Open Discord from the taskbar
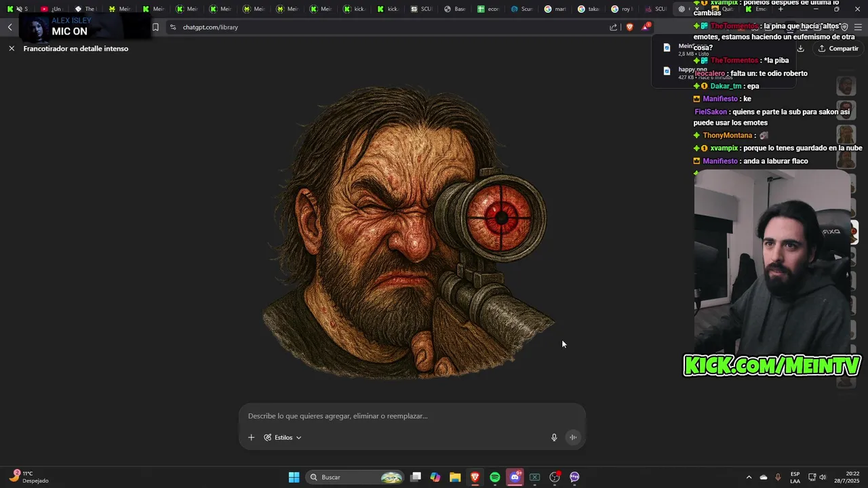Screen dimensions: 868x488 (x=515, y=477)
